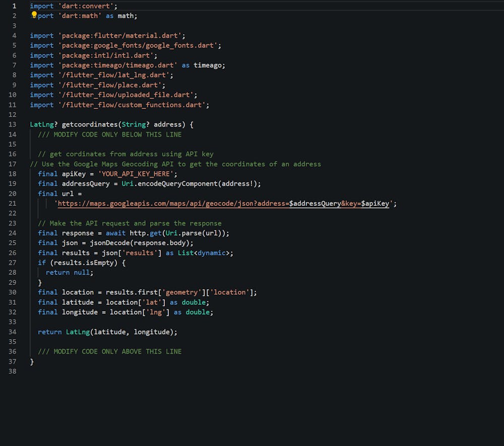This screenshot has width=504, height=446.
Task: Click the $addressQuery variable in the URL
Action: (x=315, y=204)
